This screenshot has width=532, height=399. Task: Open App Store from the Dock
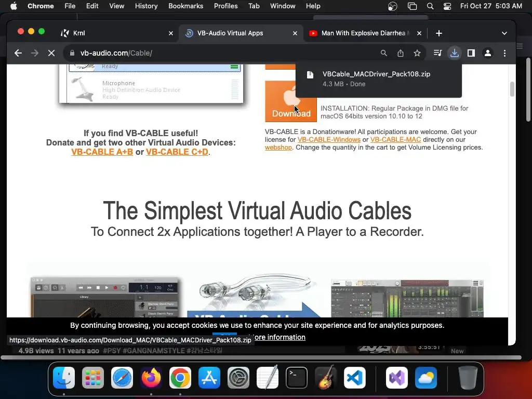click(x=209, y=378)
